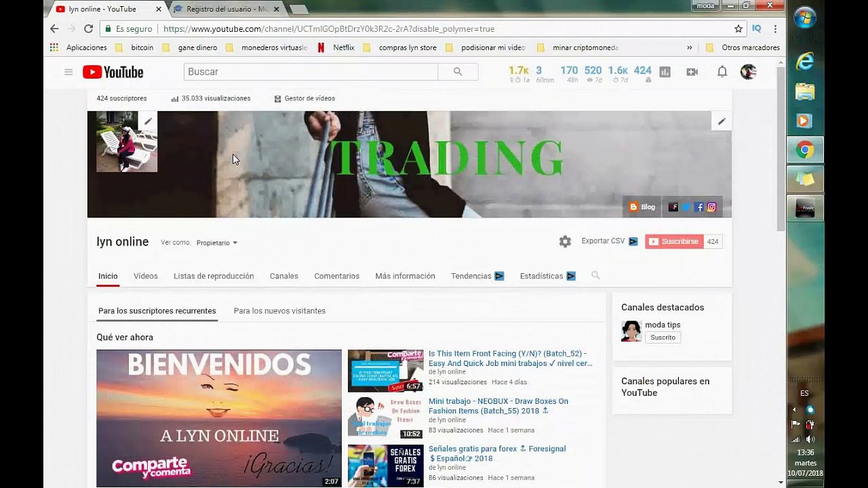Open the Tendencias tab

[x=477, y=276]
